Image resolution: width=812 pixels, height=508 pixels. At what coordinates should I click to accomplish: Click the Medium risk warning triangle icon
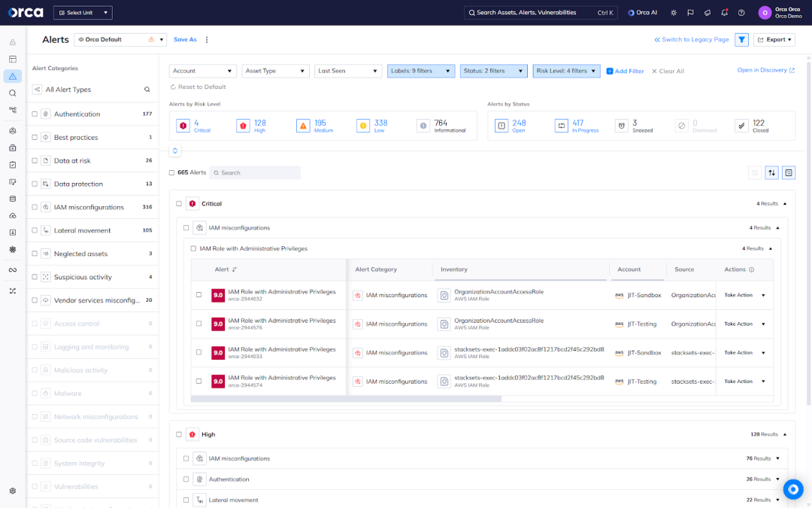click(x=303, y=126)
